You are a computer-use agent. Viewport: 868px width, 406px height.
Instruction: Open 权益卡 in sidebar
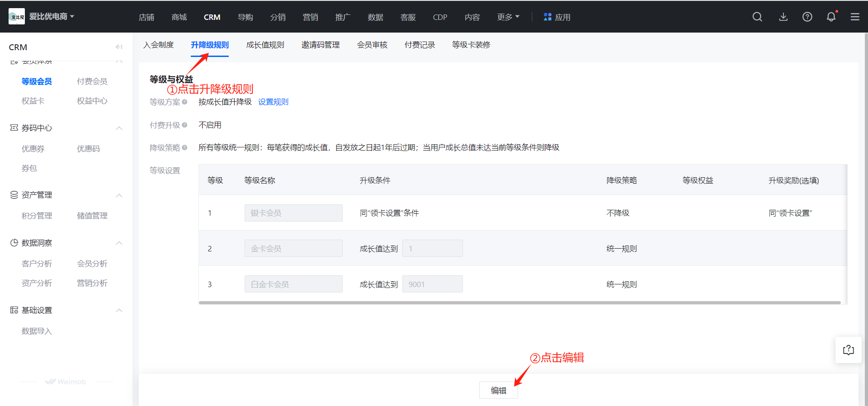(x=33, y=101)
